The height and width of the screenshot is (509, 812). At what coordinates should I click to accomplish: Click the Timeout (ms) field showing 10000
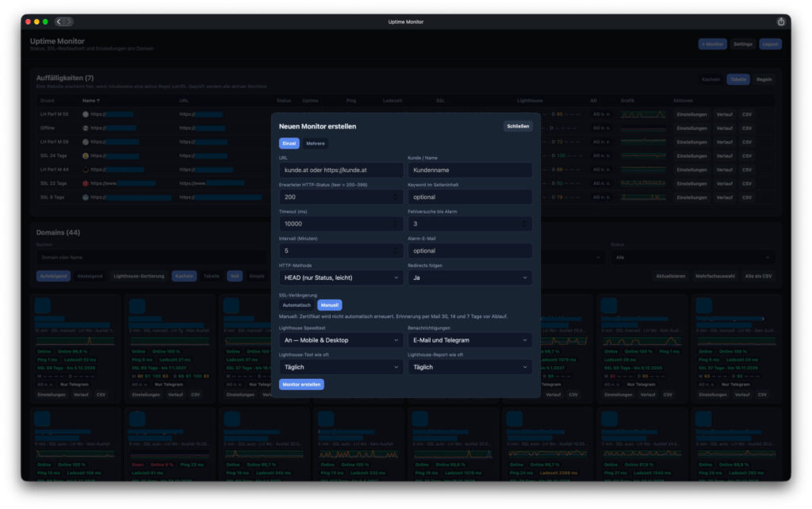click(341, 224)
